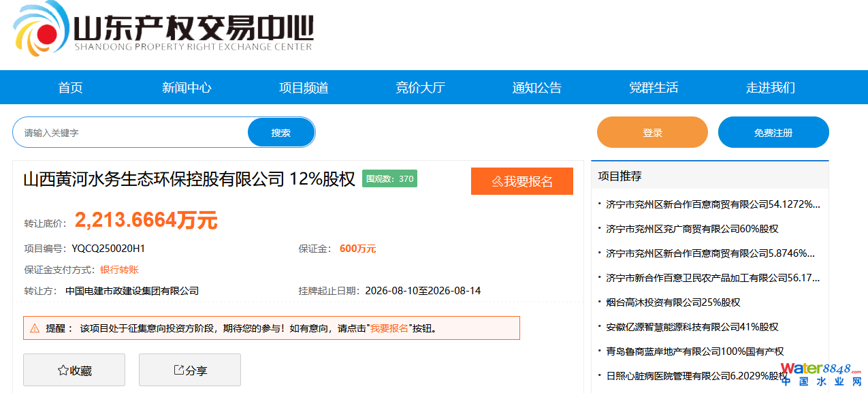Click the 我要报名 link inside the reminder notice
Viewport: 868px width, 393px height.
[x=389, y=328]
